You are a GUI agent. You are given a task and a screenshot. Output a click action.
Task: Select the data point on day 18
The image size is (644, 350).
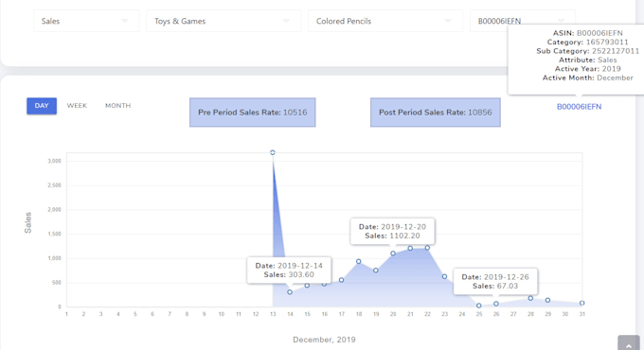[x=359, y=261]
